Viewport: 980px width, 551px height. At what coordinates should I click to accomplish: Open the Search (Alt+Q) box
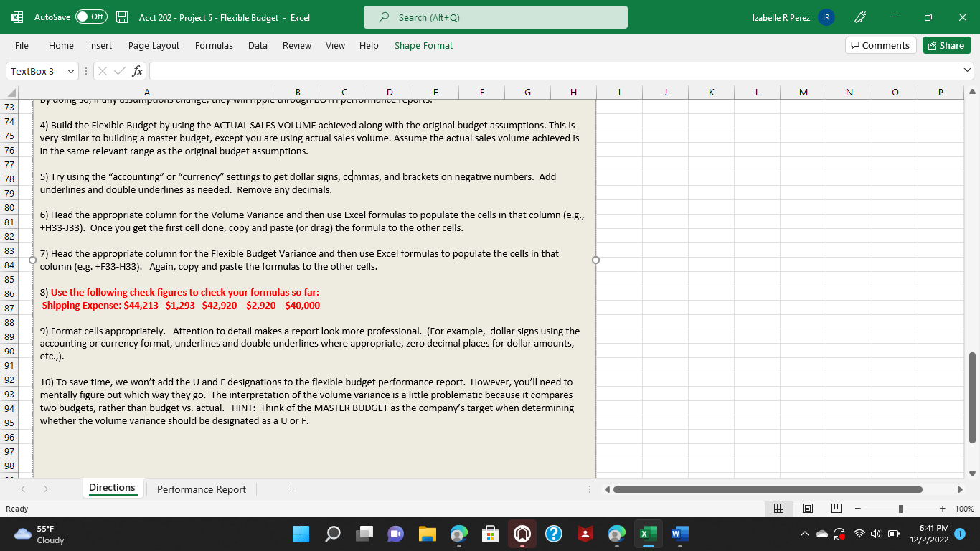coord(495,17)
